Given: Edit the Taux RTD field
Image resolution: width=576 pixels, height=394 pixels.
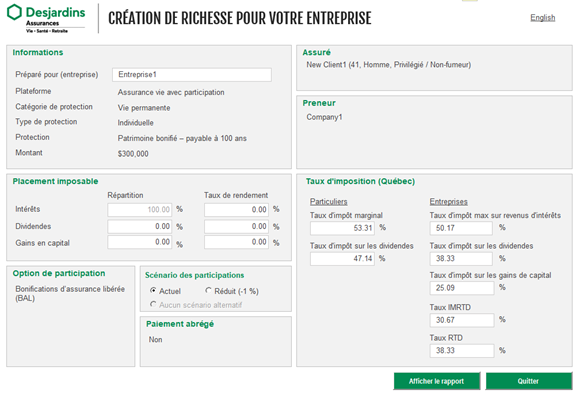Looking at the screenshot, I should click(462, 351).
